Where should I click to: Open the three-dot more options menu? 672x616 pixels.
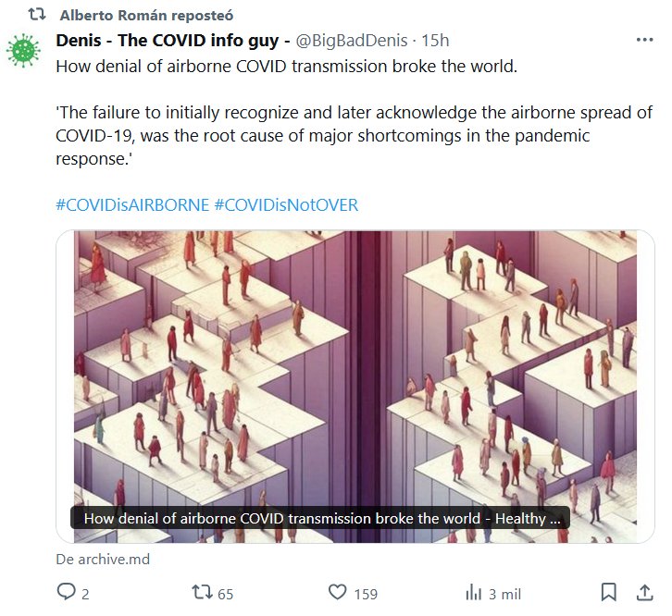[x=644, y=41]
